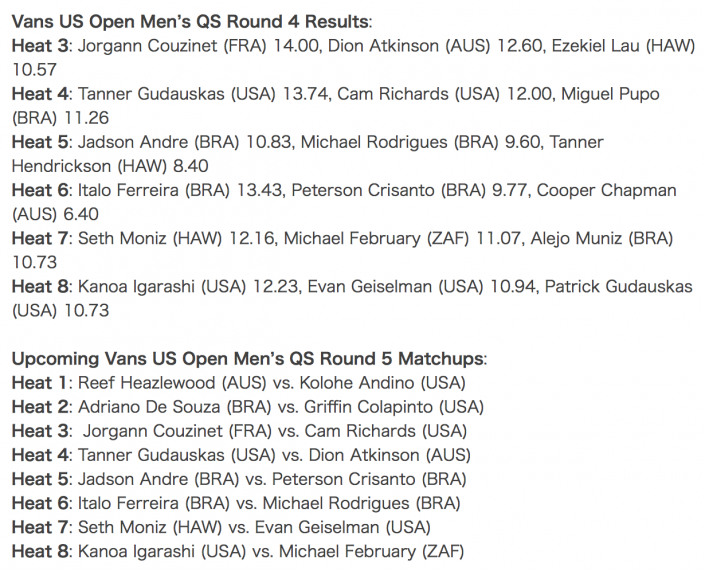Select Cam Richards 12.00 result text
The image size is (705, 571).
point(444,94)
